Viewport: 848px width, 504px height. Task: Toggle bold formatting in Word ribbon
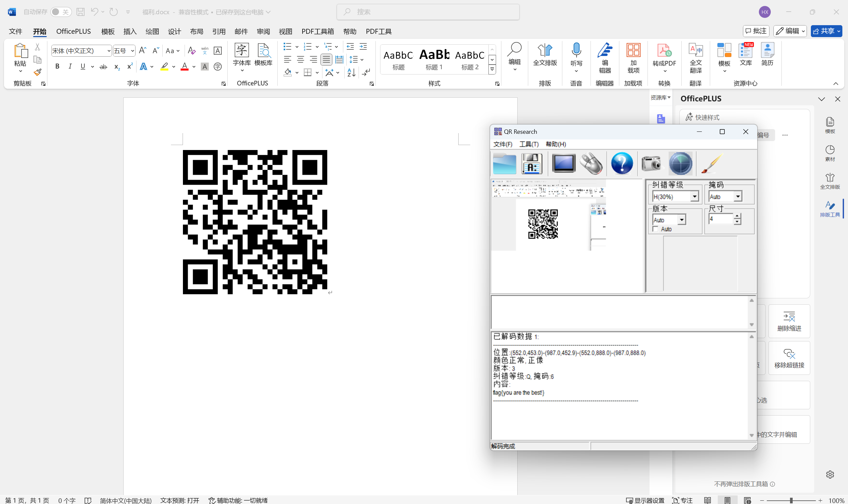tap(57, 67)
